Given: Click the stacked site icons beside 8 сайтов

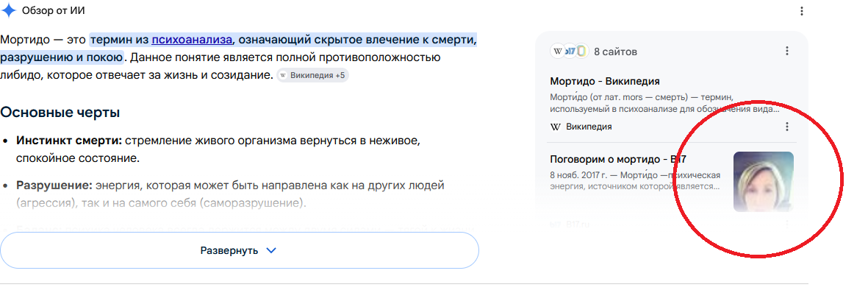Looking at the screenshot, I should click(569, 52).
